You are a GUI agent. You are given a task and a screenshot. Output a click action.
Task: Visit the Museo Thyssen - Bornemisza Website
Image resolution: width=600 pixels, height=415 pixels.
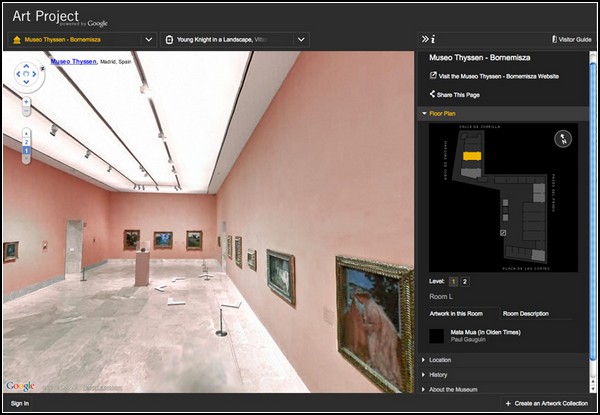point(498,76)
